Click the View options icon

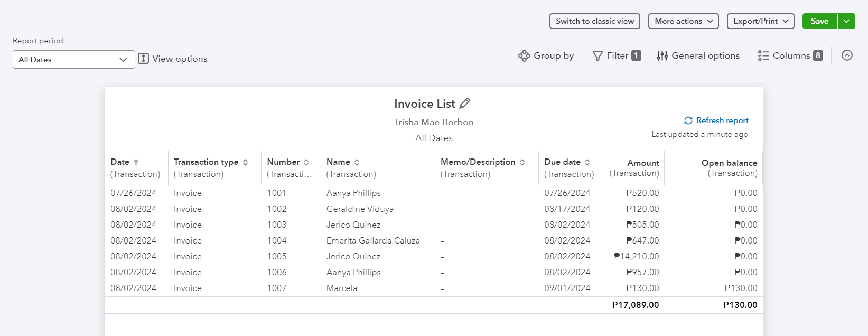(x=144, y=59)
